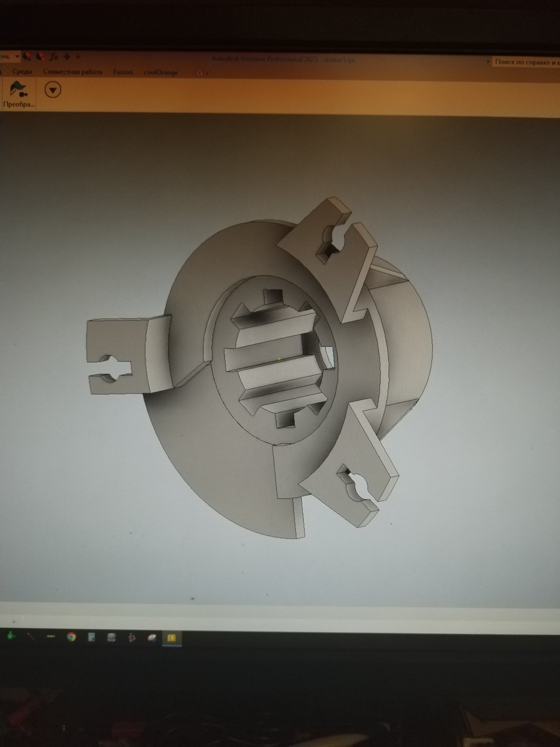
Task: Open the material selector dropdown arrow
Action: [x=17, y=57]
